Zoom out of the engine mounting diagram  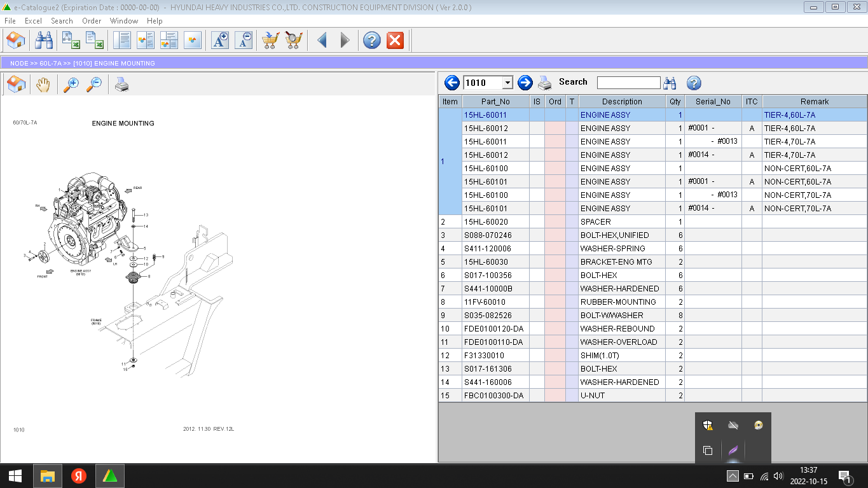(94, 85)
